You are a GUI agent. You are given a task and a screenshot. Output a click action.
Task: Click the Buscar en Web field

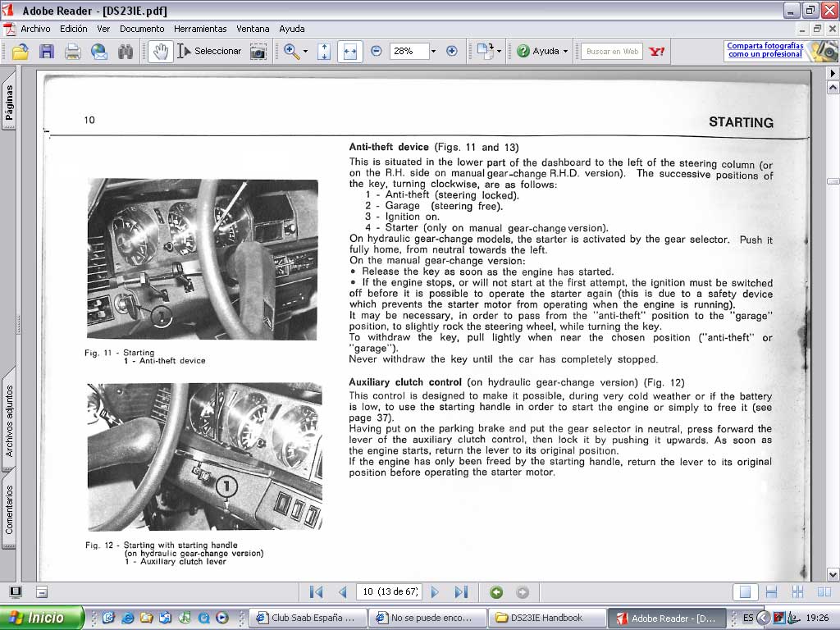[612, 52]
